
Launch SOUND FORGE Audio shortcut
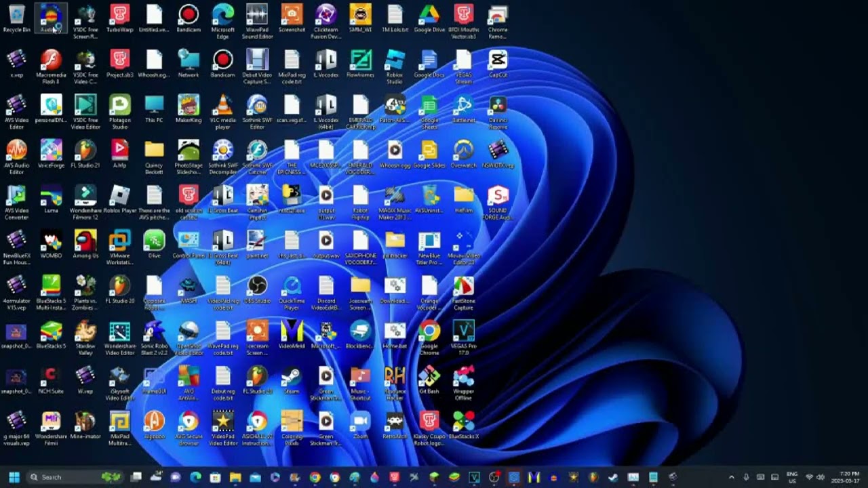[498, 203]
